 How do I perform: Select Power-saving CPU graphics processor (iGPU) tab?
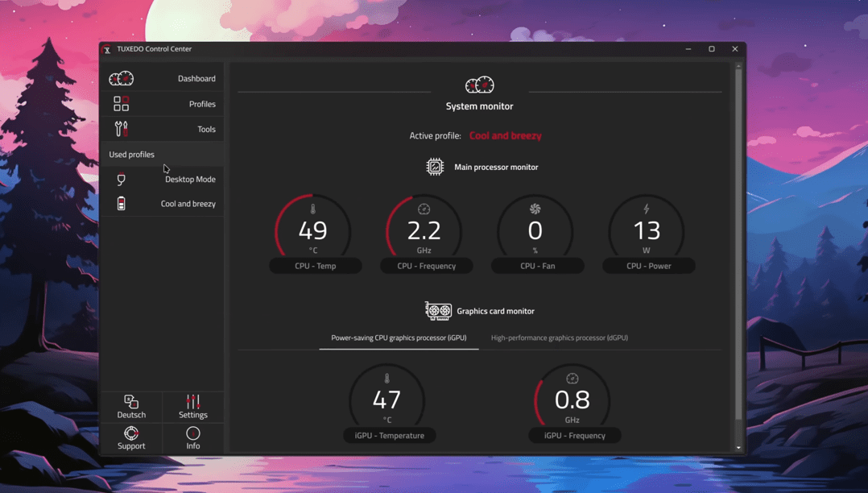click(399, 338)
